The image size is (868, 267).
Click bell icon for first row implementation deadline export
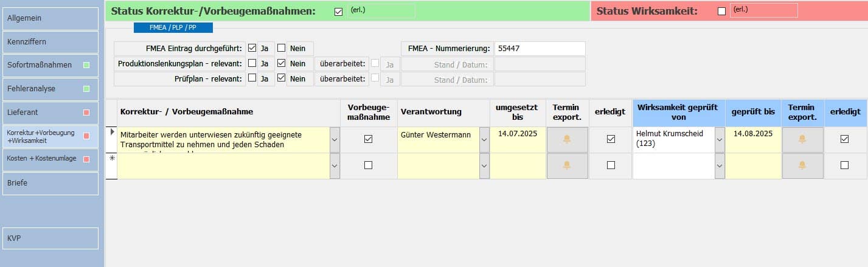[x=567, y=139]
